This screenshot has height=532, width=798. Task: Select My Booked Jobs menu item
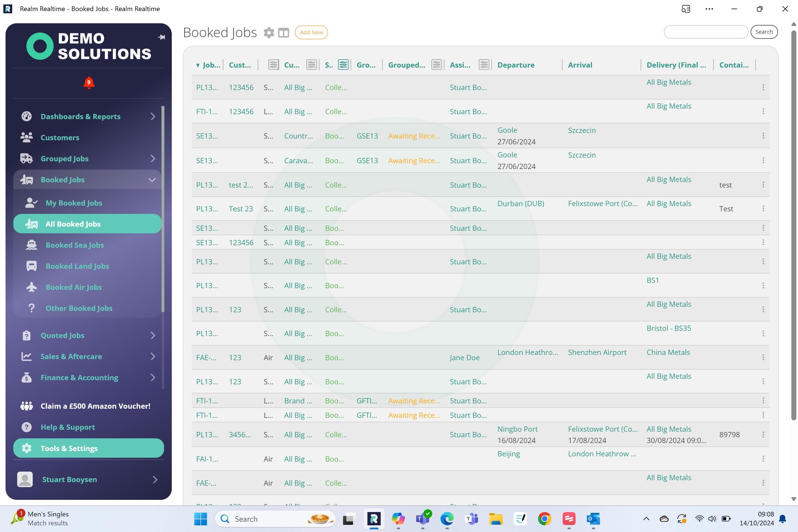pyautogui.click(x=74, y=203)
